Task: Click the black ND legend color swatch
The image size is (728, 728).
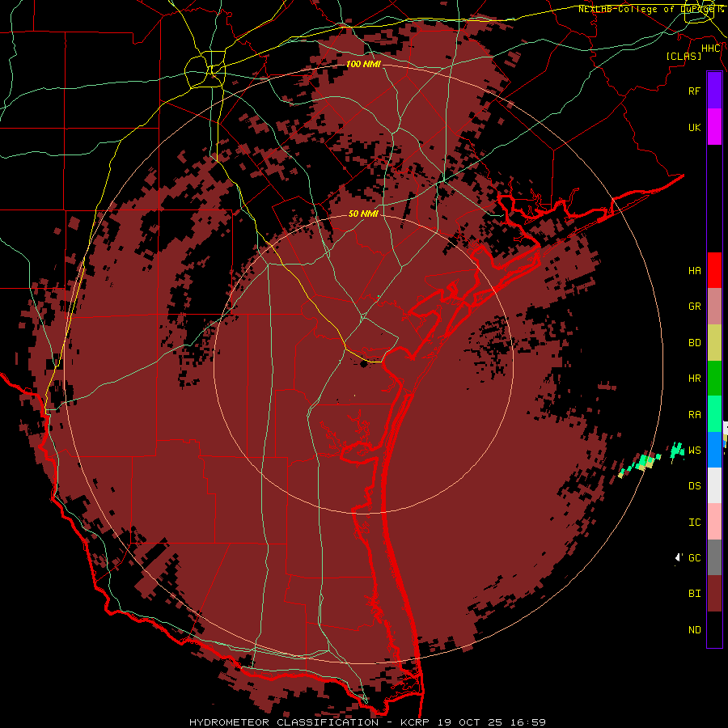Action: [x=714, y=629]
